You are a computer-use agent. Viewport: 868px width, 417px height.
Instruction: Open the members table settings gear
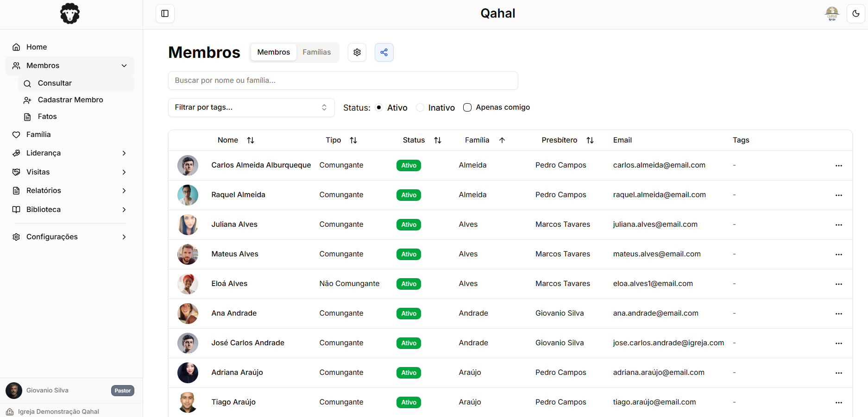[x=357, y=52]
